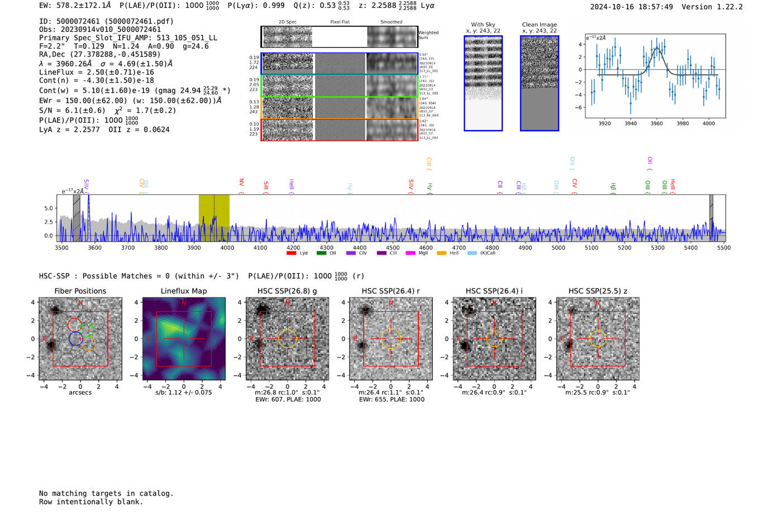Click the green-bordered 2D fiber spectrum row
782x532 pixels.
[340, 85]
